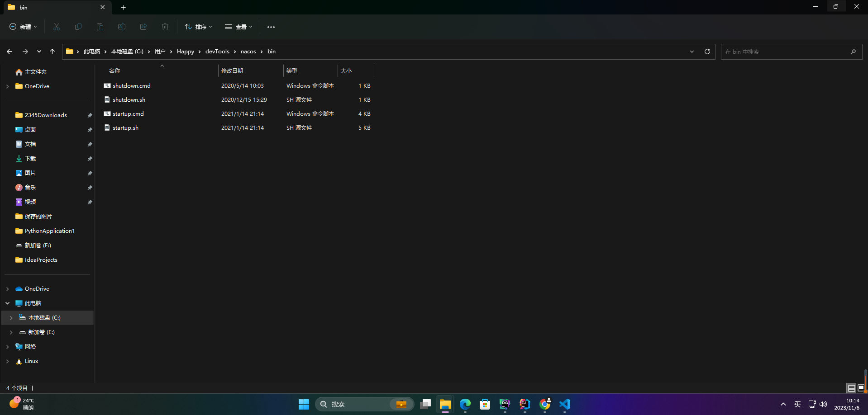
Task: Open Visual Studio Code from taskbar
Action: point(565,404)
